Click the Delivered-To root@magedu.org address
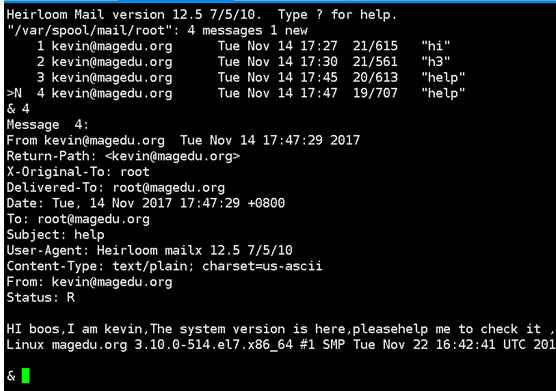556x391 pixels. point(168,188)
